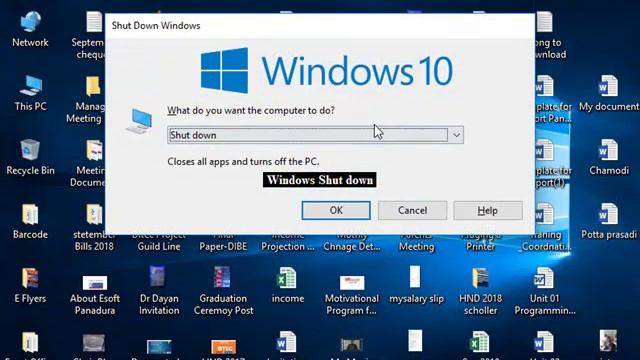The image size is (640, 360).
Task: Click the Shut Down Windows title bar
Action: click(x=320, y=25)
